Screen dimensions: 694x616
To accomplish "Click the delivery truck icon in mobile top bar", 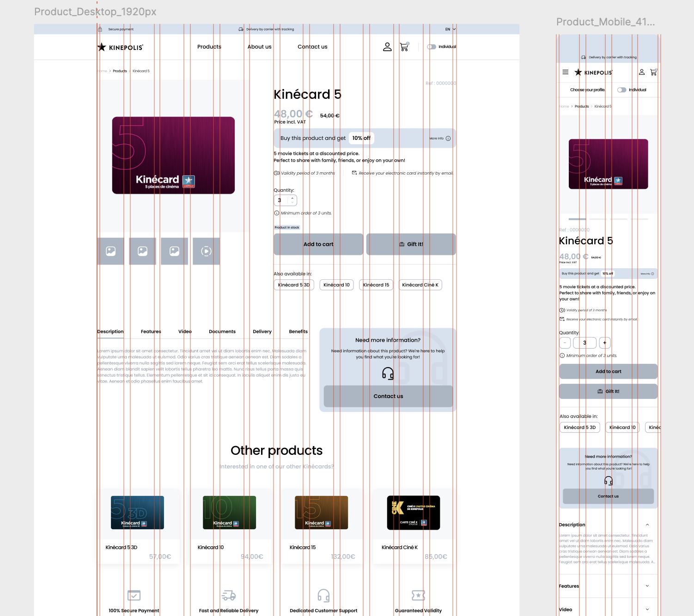I will point(584,57).
